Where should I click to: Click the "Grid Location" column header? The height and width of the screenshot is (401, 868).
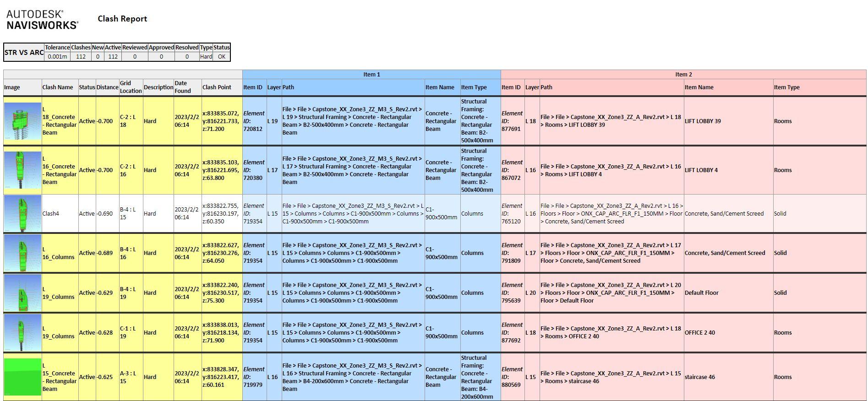(x=131, y=87)
